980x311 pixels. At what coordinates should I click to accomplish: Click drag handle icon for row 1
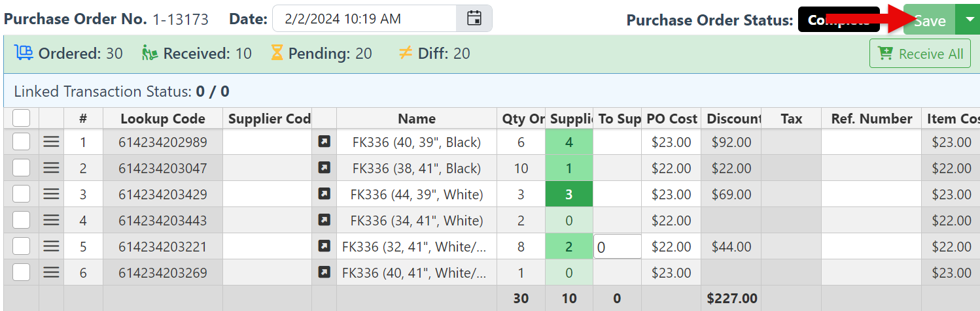tap(51, 142)
